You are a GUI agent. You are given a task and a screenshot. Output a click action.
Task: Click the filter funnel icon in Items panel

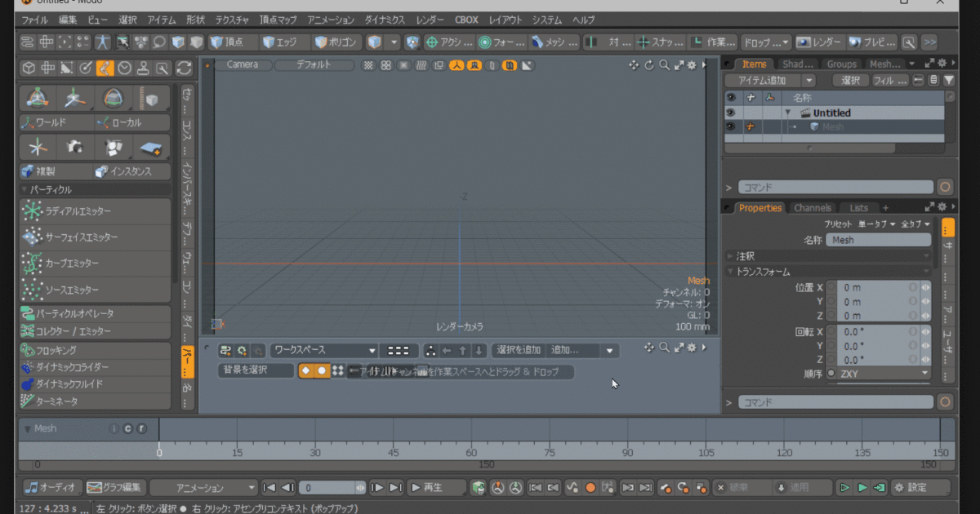point(948,80)
